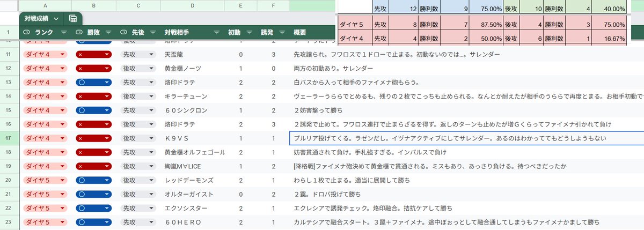Select row 11 by its row number
The width and height of the screenshot is (644, 230).
(9, 54)
